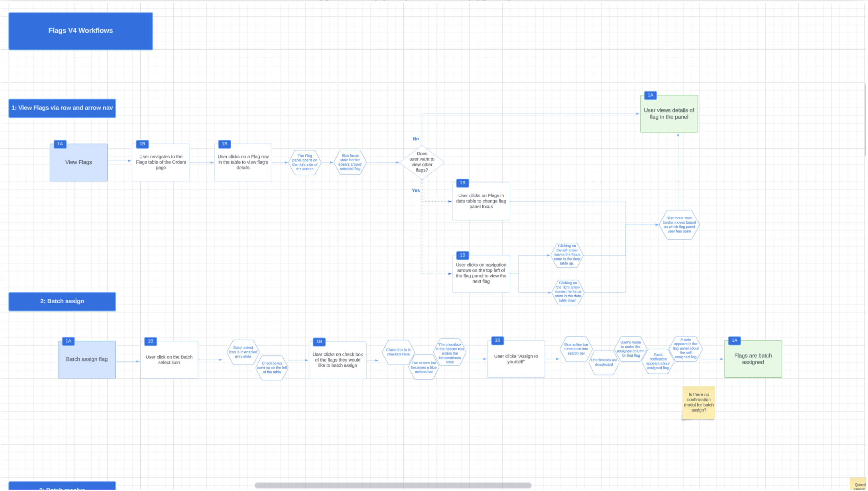This screenshot has height=491, width=868.
Task: Select the 'Does user want to view other flags?' diamond
Action: (x=422, y=162)
